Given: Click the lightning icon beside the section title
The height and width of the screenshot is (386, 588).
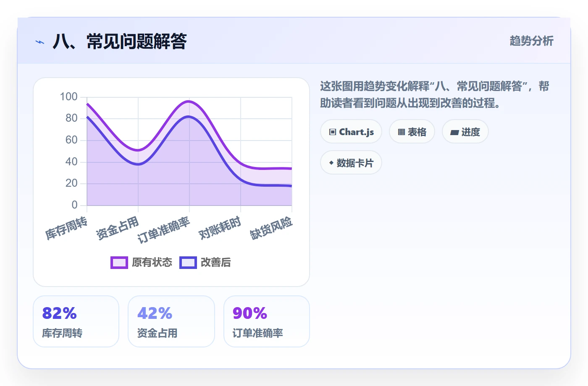Looking at the screenshot, I should [40, 42].
